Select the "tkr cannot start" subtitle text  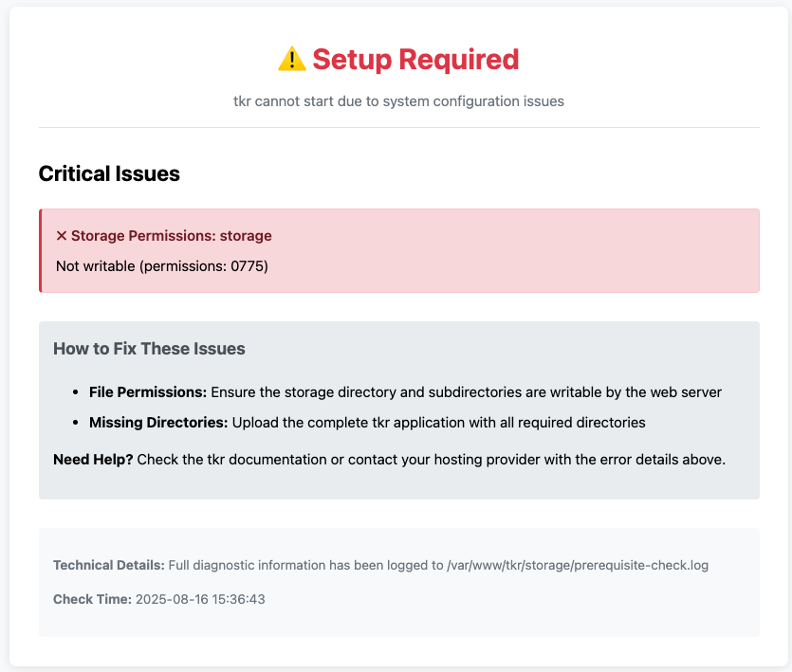click(x=398, y=100)
